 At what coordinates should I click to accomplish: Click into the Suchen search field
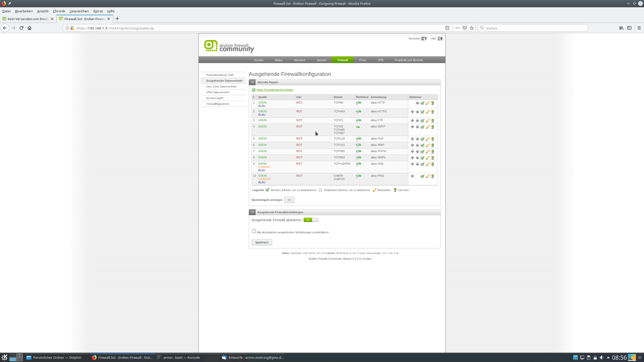[x=533, y=28]
